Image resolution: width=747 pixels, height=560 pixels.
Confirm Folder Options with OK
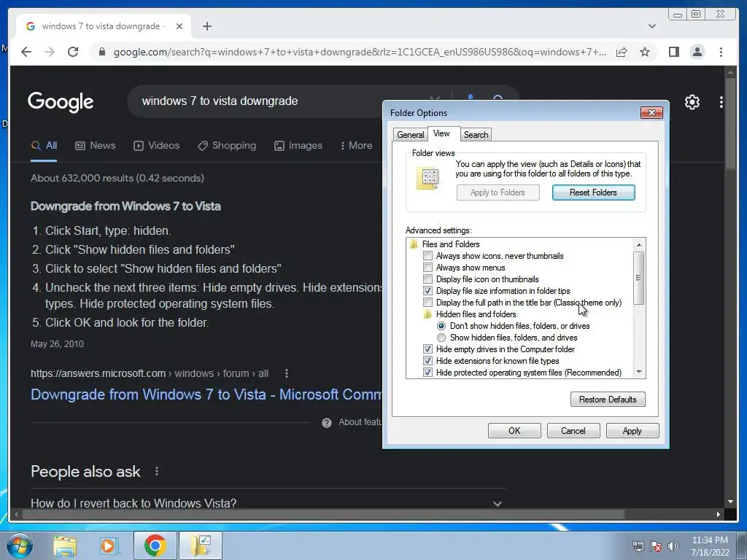click(x=514, y=431)
